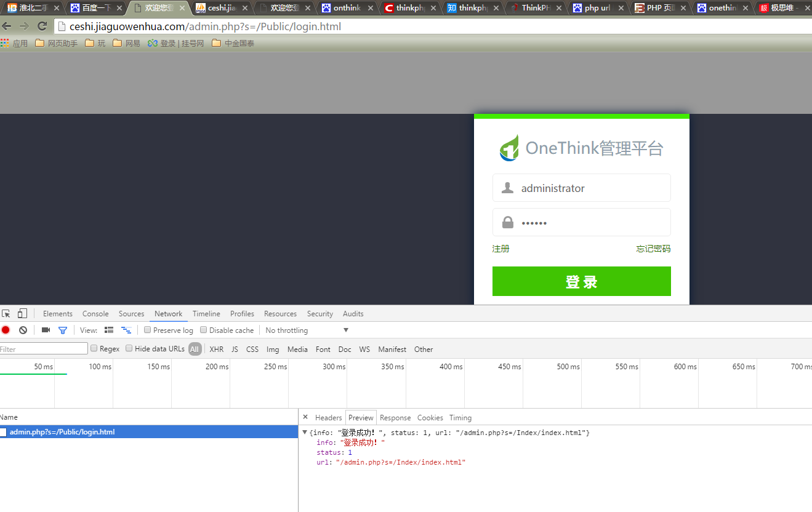Clear the network log
The width and height of the screenshot is (812, 512).
(23, 330)
